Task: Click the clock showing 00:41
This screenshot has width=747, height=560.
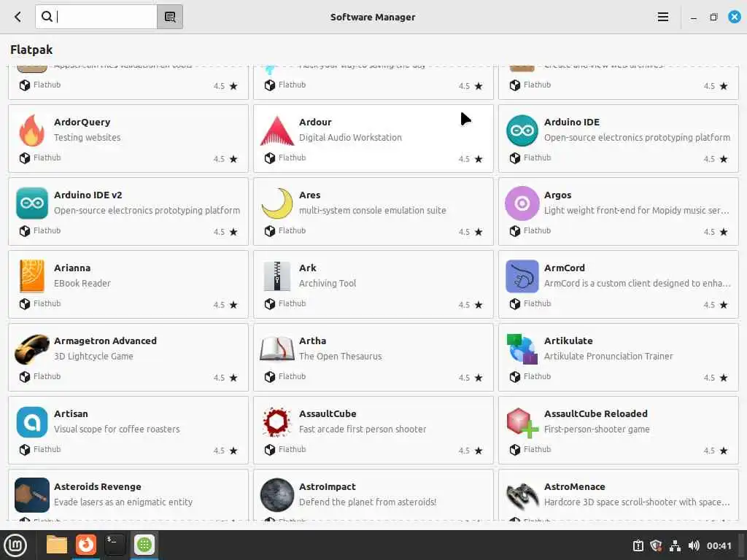Action: click(719, 545)
